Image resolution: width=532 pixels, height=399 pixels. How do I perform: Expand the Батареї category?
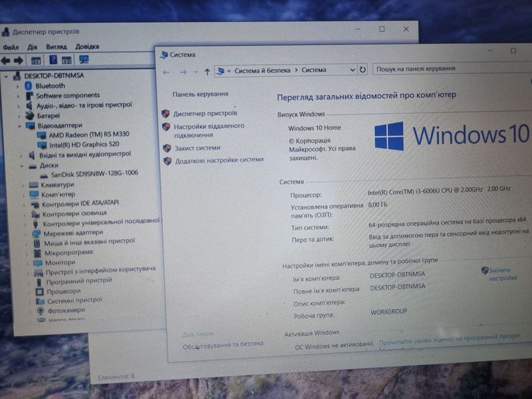[19, 116]
